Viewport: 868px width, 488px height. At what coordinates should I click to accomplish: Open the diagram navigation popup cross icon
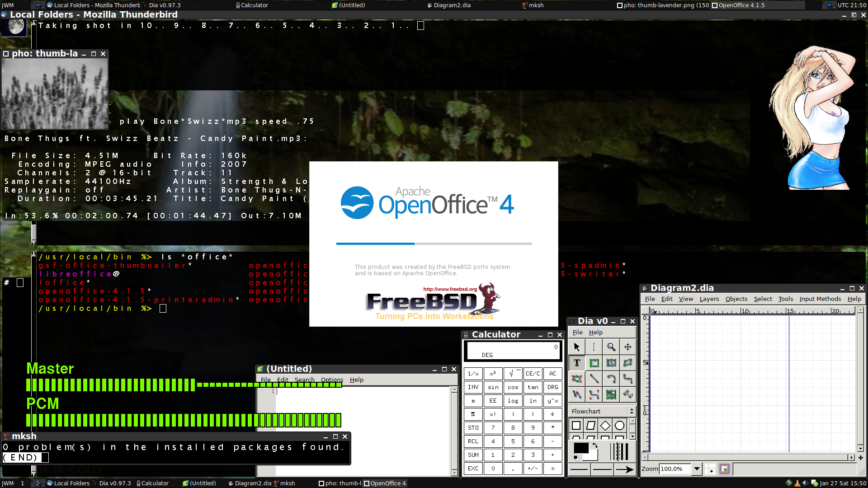click(x=861, y=458)
